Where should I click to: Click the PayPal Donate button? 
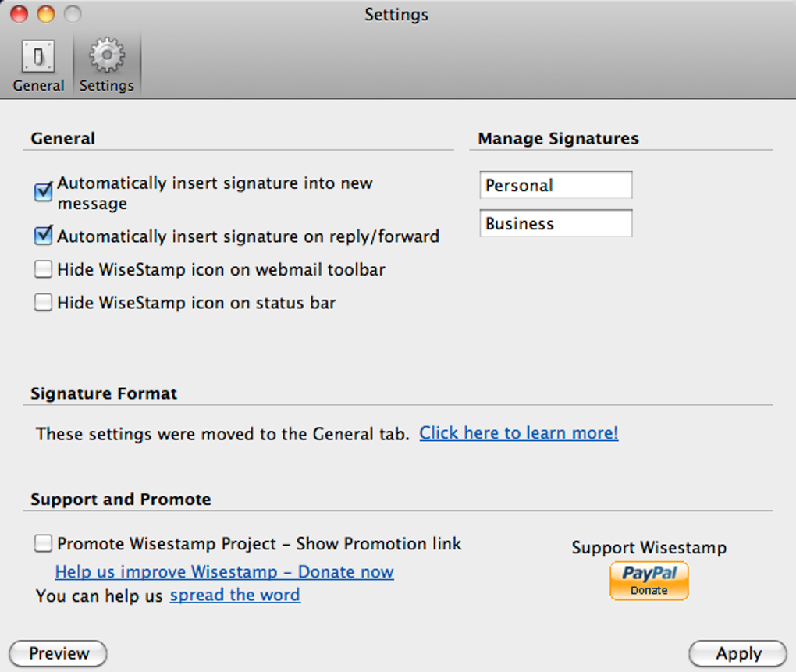click(649, 581)
